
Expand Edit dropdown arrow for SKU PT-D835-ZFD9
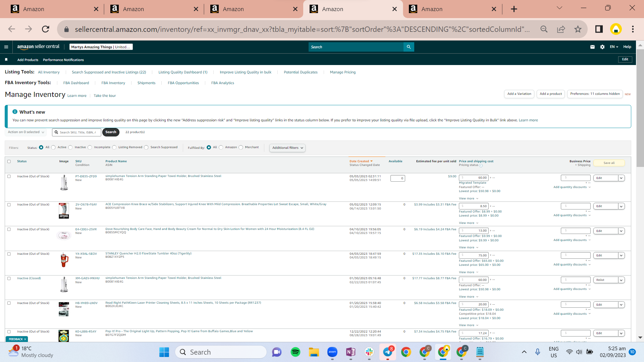tap(622, 178)
